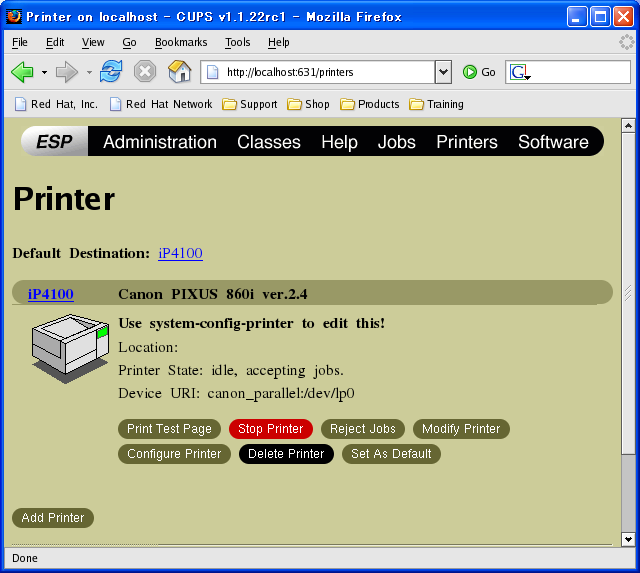
Task: Open the Help tab in the CUPS navigation
Action: coord(339,142)
